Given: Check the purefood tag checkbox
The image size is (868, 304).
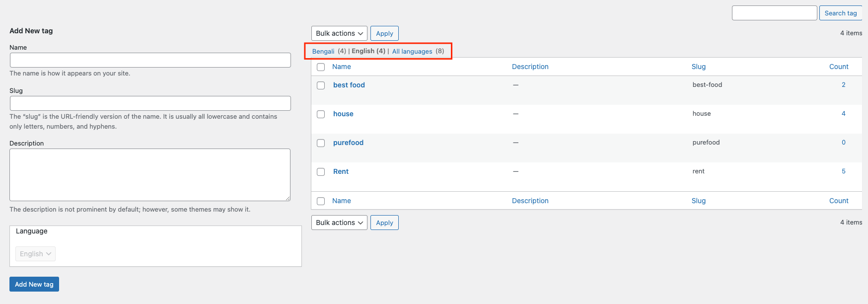Looking at the screenshot, I should point(321,143).
